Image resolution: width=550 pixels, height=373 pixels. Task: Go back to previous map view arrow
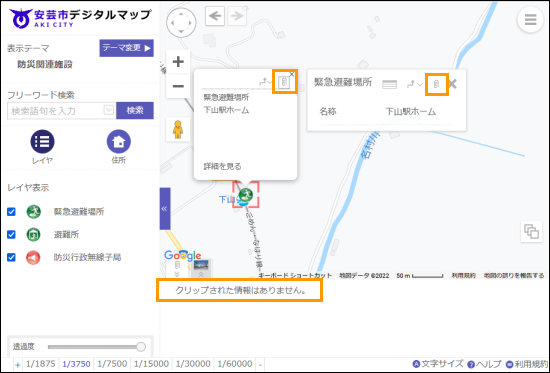215,16
